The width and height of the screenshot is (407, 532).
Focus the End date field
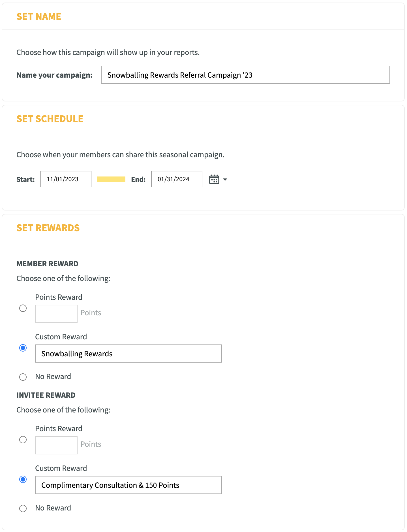(x=177, y=179)
